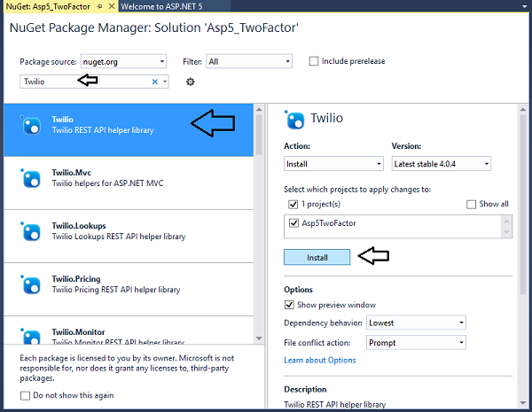Select the Twilio package row
The height and width of the screenshot is (412, 532).
tap(129, 130)
